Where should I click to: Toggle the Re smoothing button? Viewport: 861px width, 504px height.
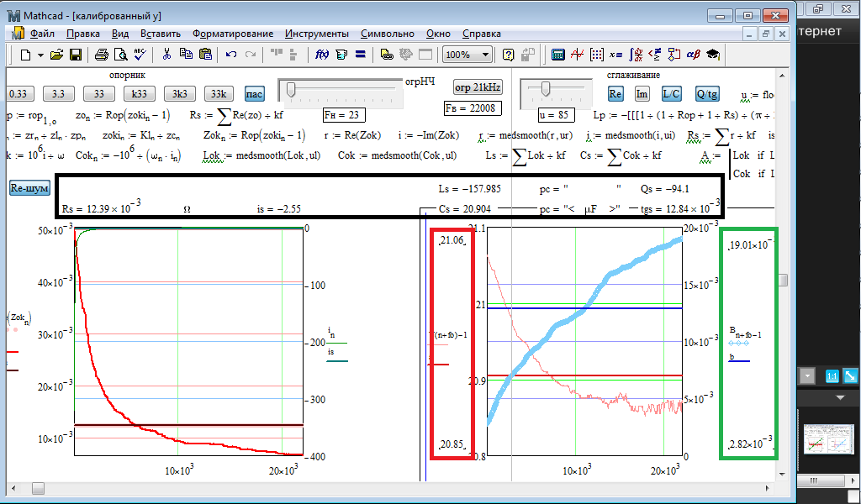click(x=615, y=93)
